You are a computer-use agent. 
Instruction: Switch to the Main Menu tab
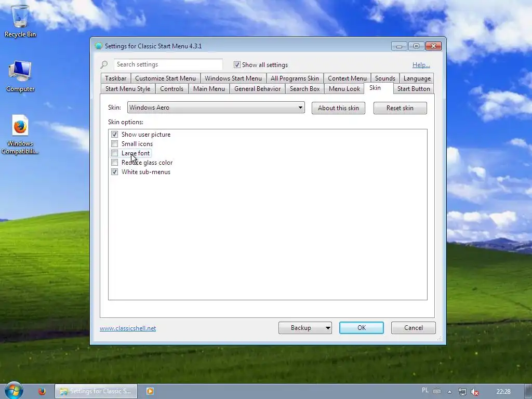tap(209, 88)
